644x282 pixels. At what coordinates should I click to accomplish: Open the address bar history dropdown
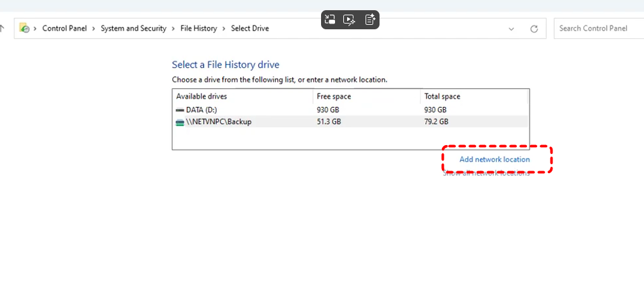click(512, 29)
